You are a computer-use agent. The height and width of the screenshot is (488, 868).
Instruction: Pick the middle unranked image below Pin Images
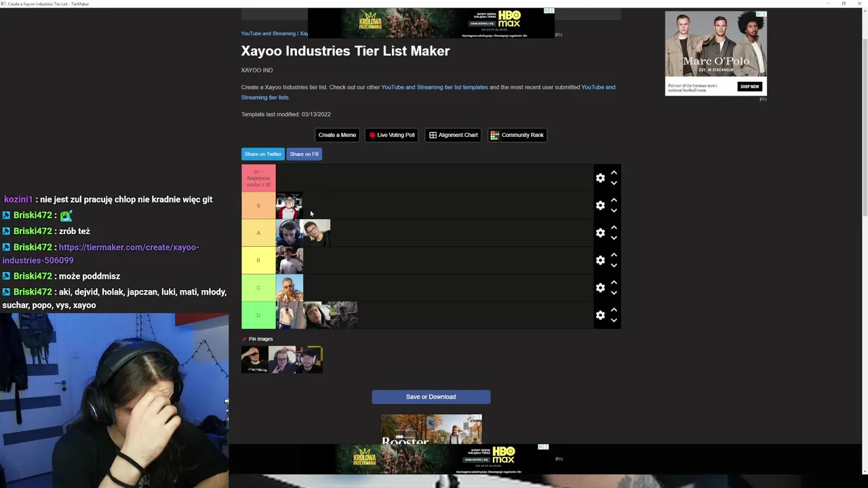[x=282, y=360]
